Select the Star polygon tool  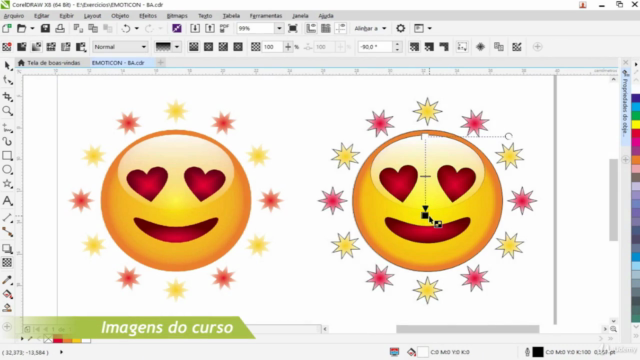pos(7,184)
